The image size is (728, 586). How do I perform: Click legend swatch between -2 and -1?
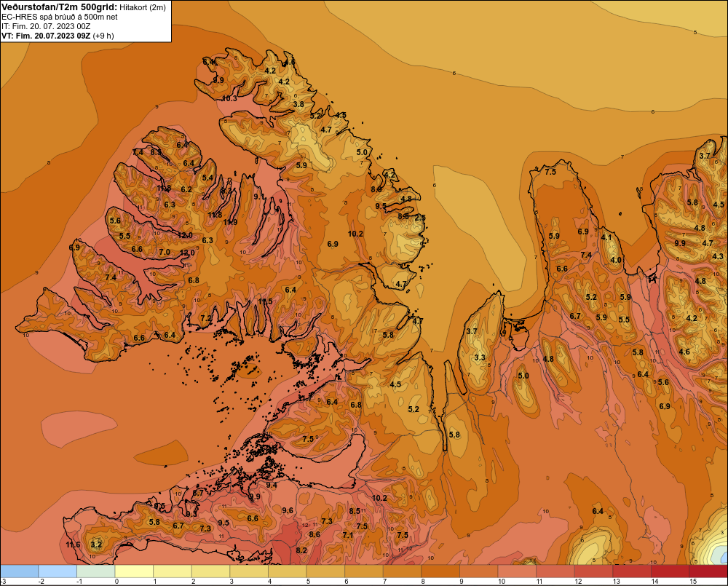click(58, 571)
